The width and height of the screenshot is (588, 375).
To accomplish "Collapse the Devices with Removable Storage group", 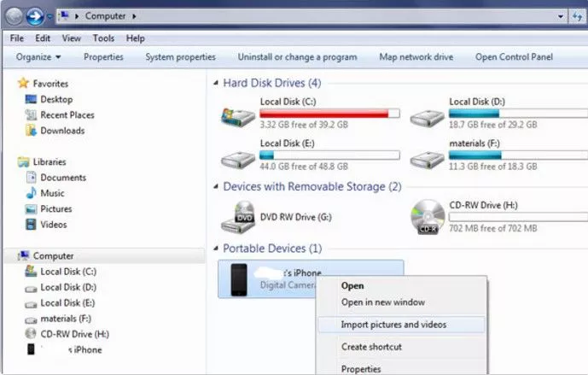I will (216, 186).
